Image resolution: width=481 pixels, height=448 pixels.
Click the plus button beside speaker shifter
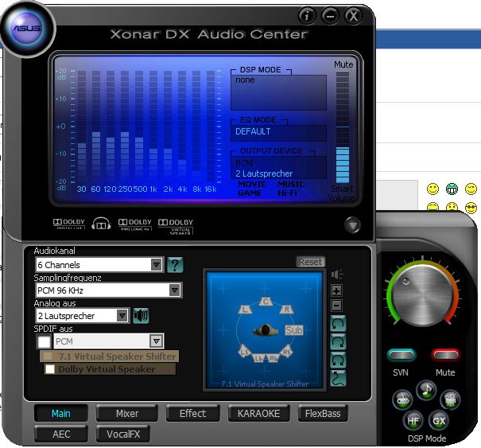[x=337, y=290]
